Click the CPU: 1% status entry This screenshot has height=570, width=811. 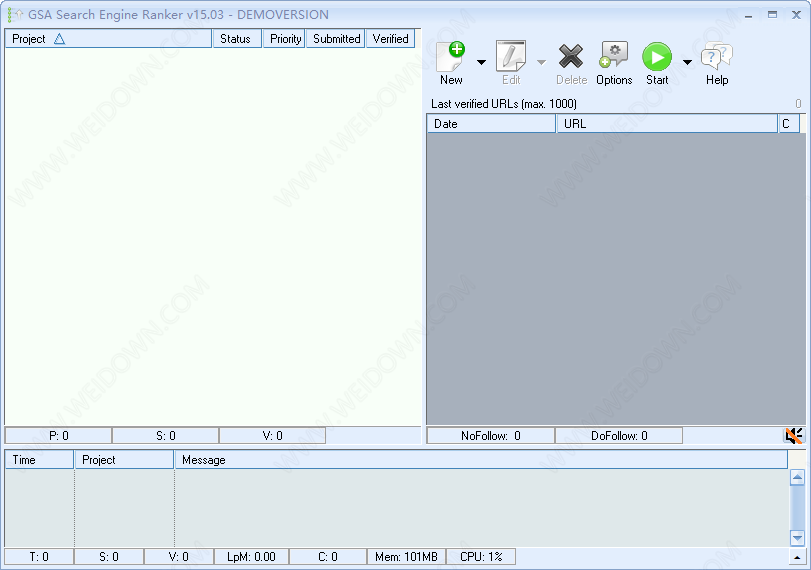click(x=481, y=557)
